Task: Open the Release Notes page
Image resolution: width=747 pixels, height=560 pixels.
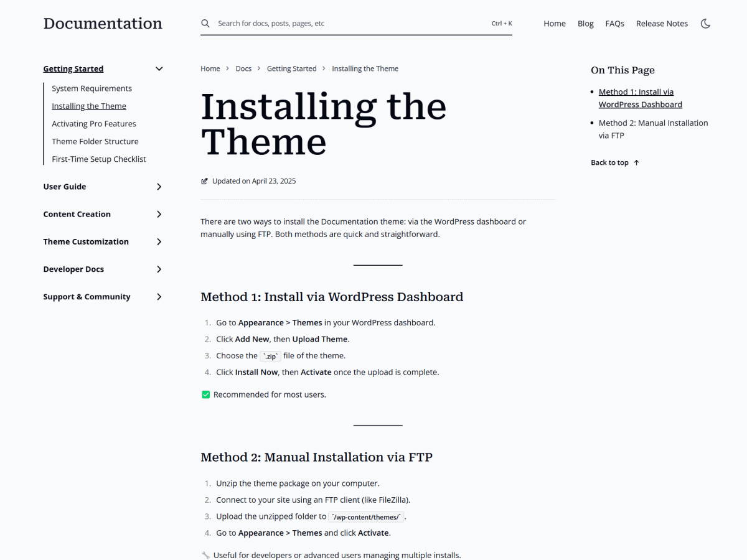Action: tap(662, 23)
